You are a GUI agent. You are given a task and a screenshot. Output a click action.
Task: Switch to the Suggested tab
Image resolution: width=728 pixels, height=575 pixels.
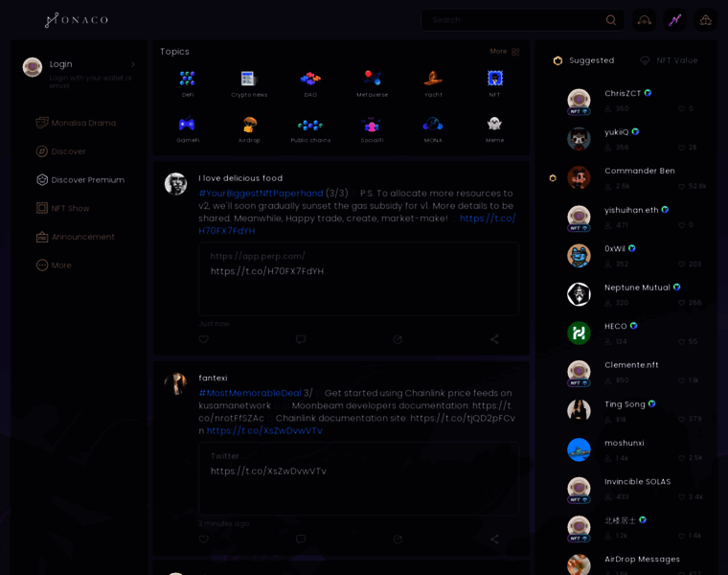coord(583,60)
